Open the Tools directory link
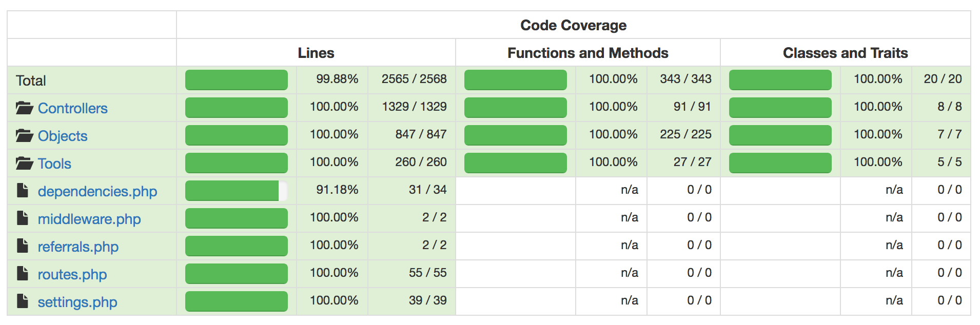Viewport: 980px width, 325px height. (54, 164)
